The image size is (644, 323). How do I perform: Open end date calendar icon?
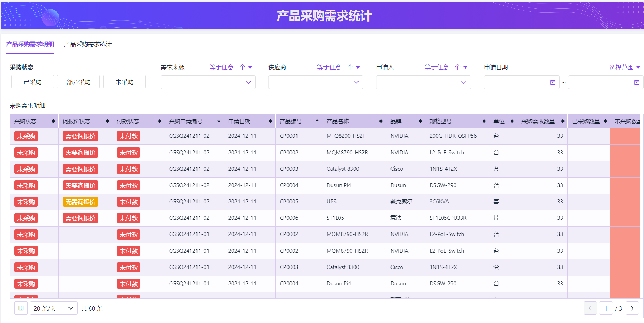(x=637, y=82)
